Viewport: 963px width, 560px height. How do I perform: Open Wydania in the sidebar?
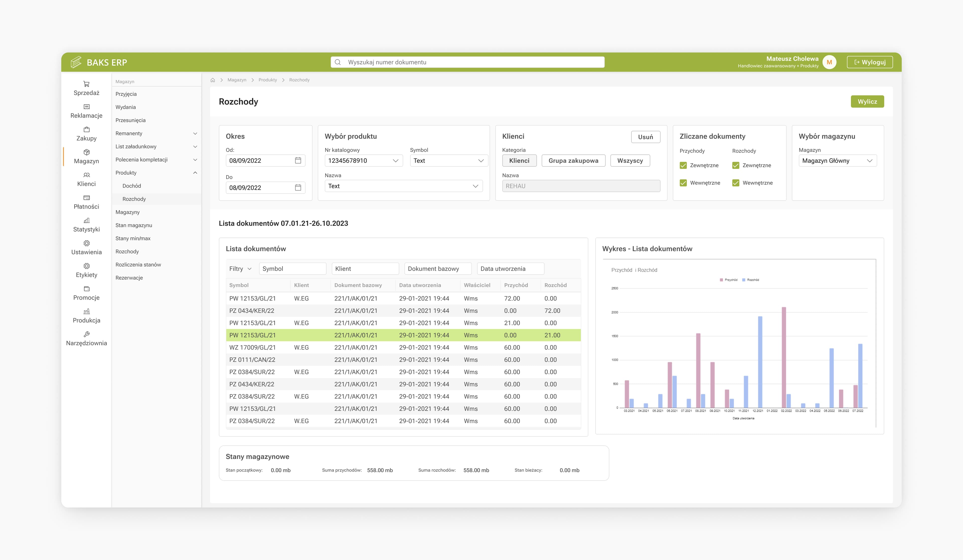[x=126, y=107]
